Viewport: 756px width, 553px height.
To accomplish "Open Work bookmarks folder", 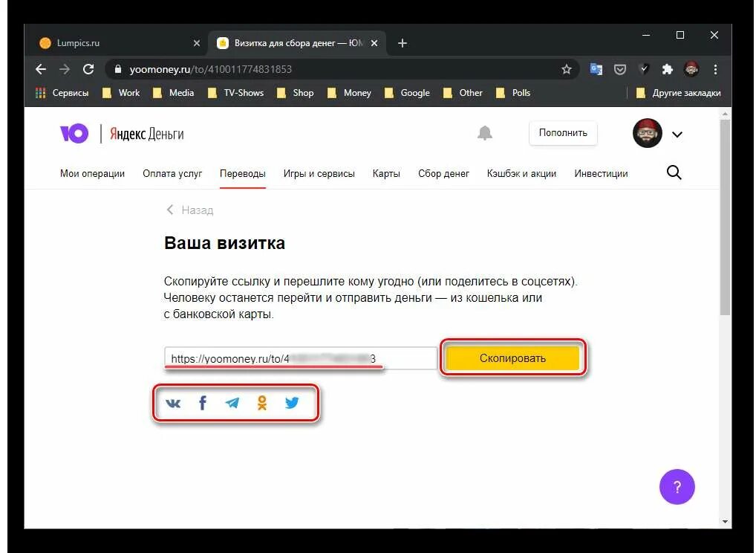I will (122, 93).
